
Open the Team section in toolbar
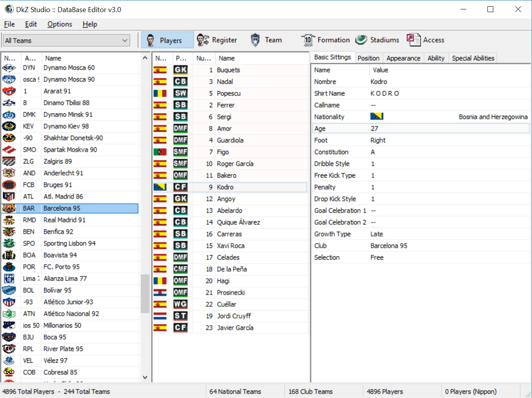coord(266,40)
